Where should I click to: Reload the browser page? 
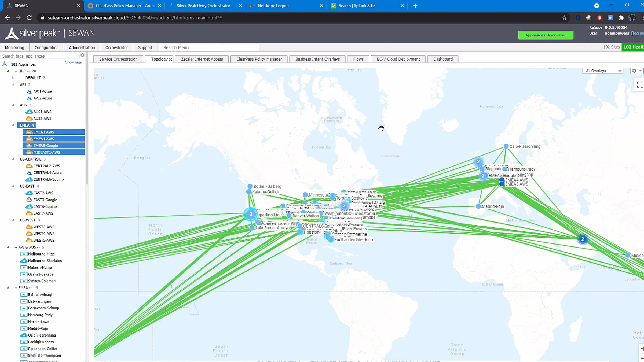pyautogui.click(x=29, y=18)
